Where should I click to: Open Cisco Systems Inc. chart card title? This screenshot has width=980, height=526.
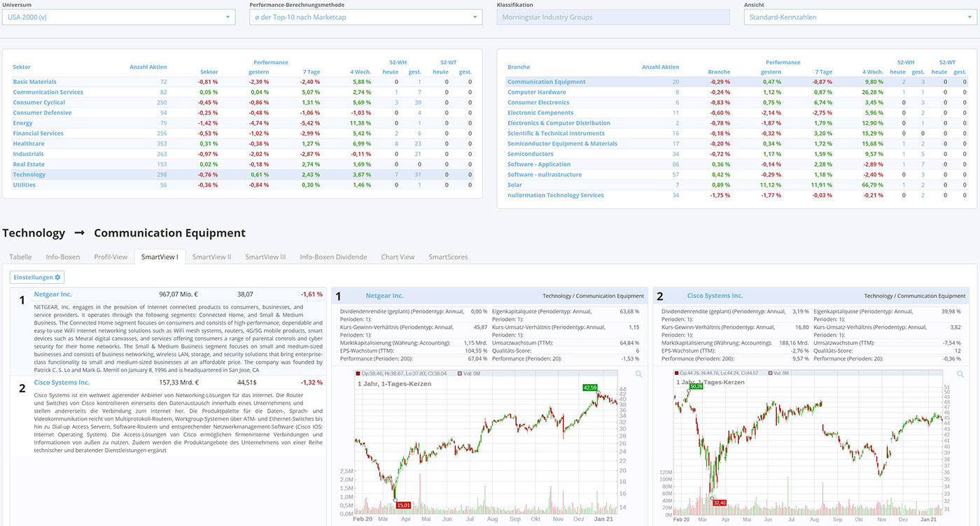click(715, 296)
